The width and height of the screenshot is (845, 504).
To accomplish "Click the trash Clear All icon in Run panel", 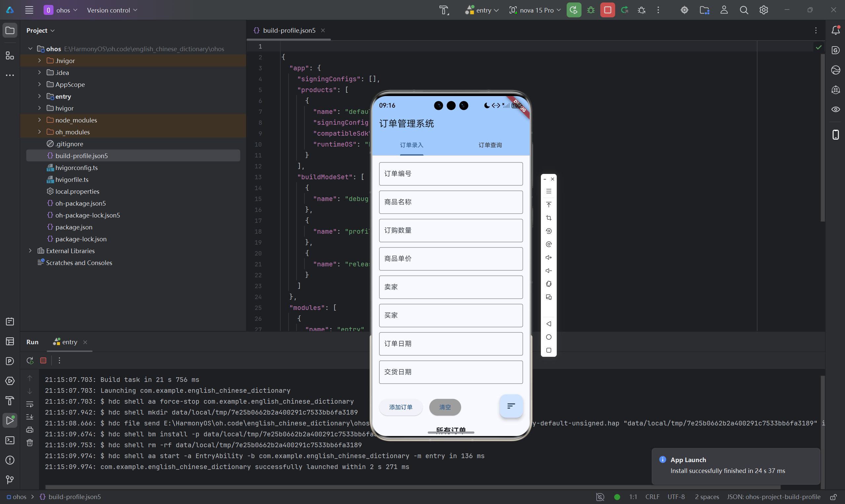I will click(30, 443).
